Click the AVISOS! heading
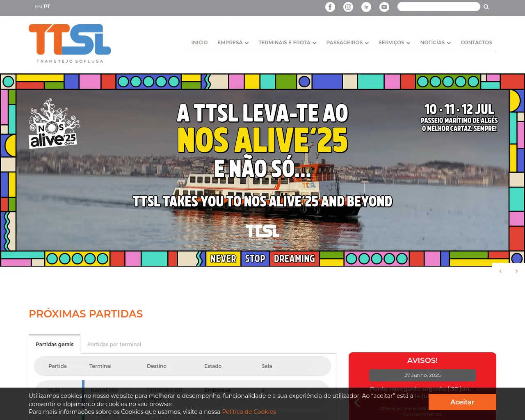Viewport: 525px width, 420px height. pos(422,361)
